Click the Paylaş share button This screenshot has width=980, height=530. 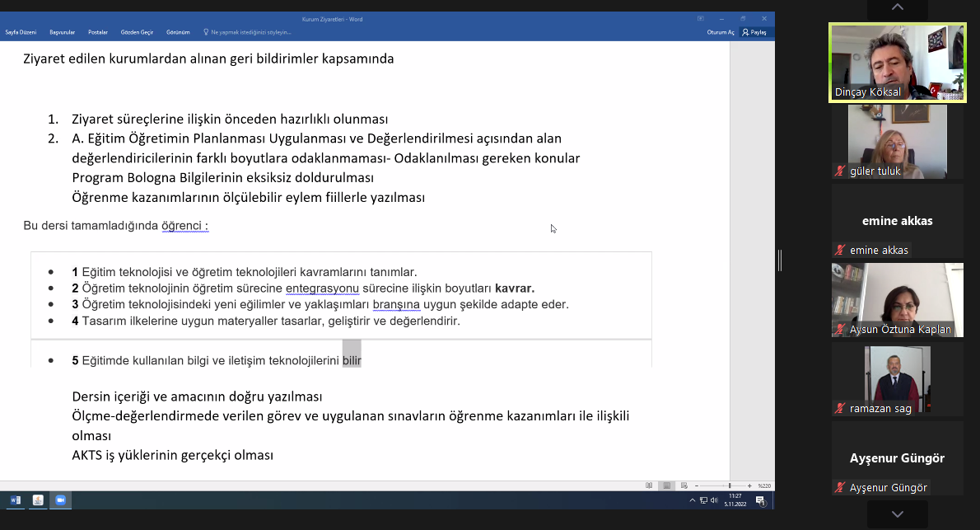point(754,32)
